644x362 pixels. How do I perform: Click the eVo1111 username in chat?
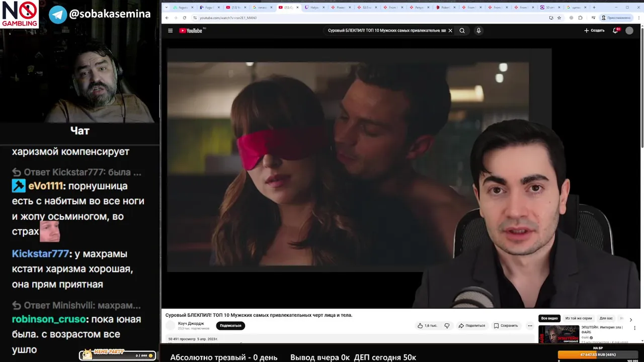point(45,186)
